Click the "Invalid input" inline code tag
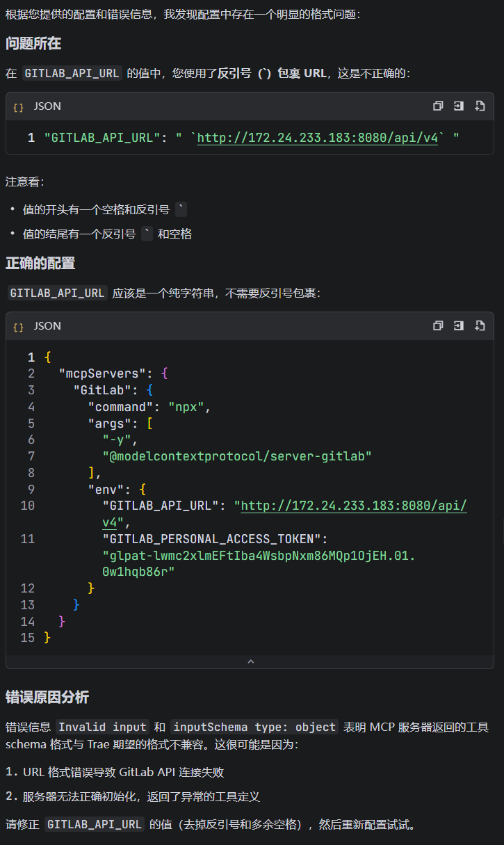 coord(102,727)
